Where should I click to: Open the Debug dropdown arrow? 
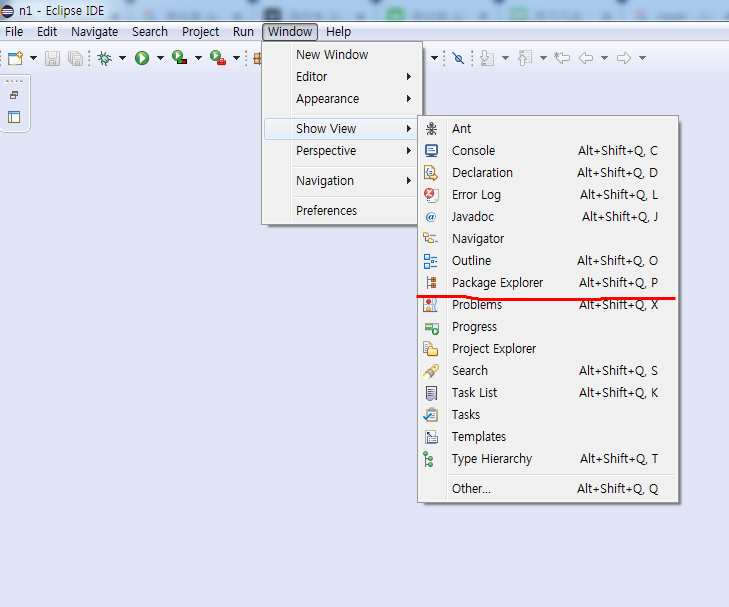pos(122,58)
